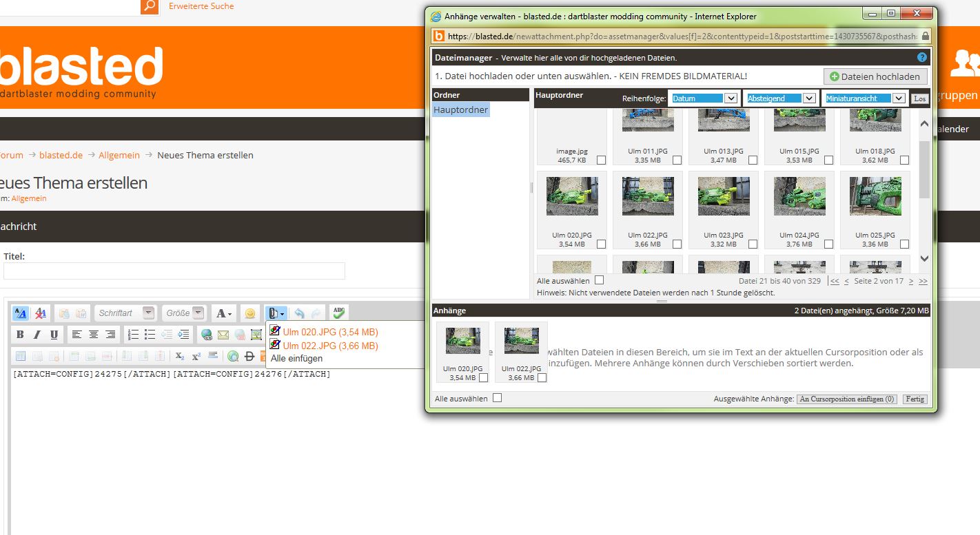The height and width of the screenshot is (535, 980).
Task: Click the italic formatting icon
Action: coord(37,335)
